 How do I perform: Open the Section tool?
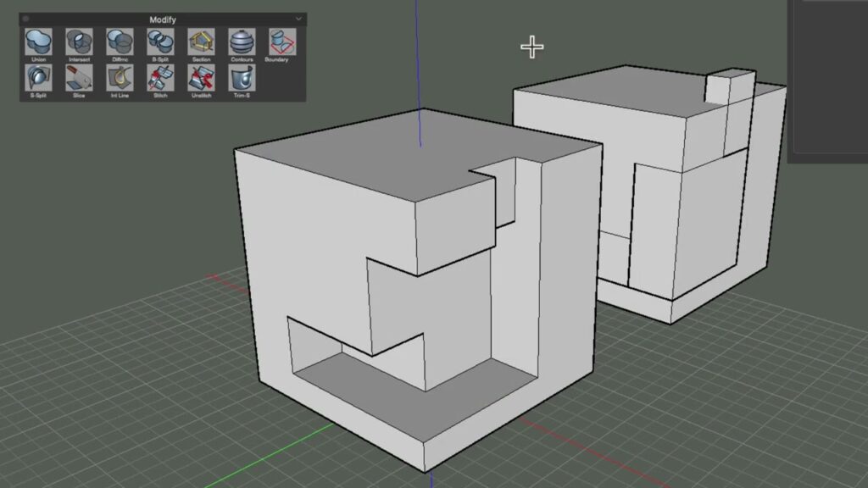point(200,42)
